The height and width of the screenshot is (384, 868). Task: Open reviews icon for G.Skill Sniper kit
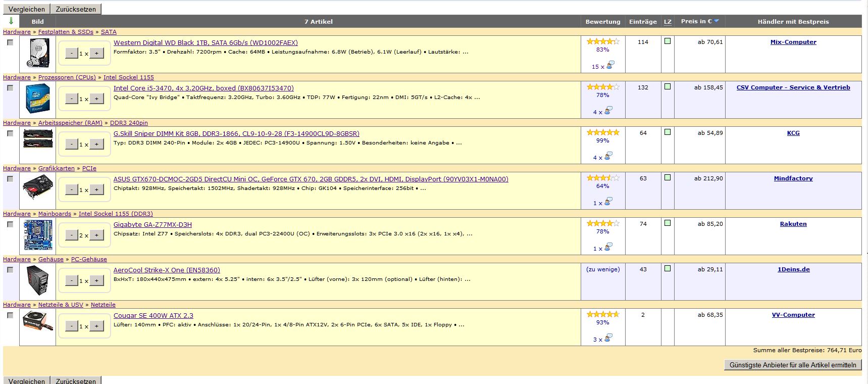[x=608, y=156]
